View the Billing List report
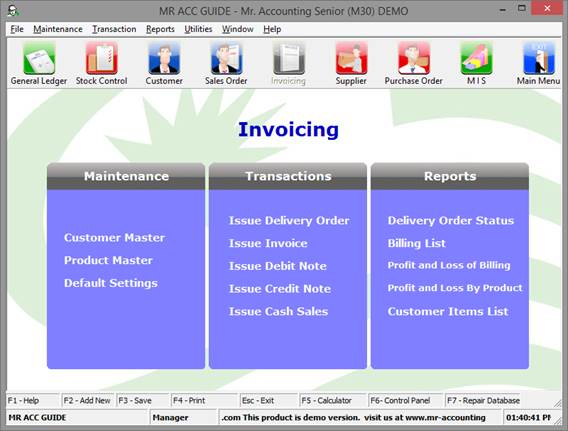The height and width of the screenshot is (431, 568). click(x=417, y=243)
